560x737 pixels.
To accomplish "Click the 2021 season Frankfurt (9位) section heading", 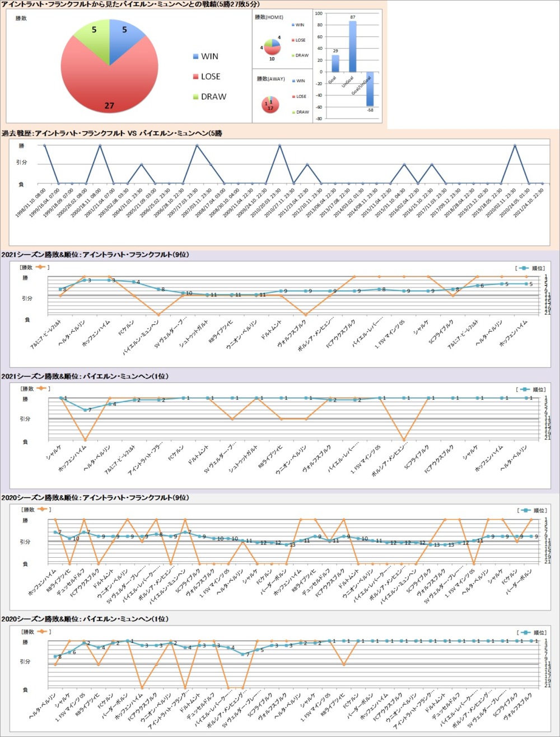I will [x=95, y=255].
